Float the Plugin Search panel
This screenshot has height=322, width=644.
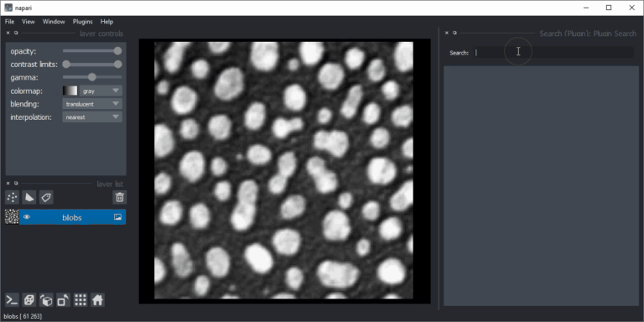point(454,33)
